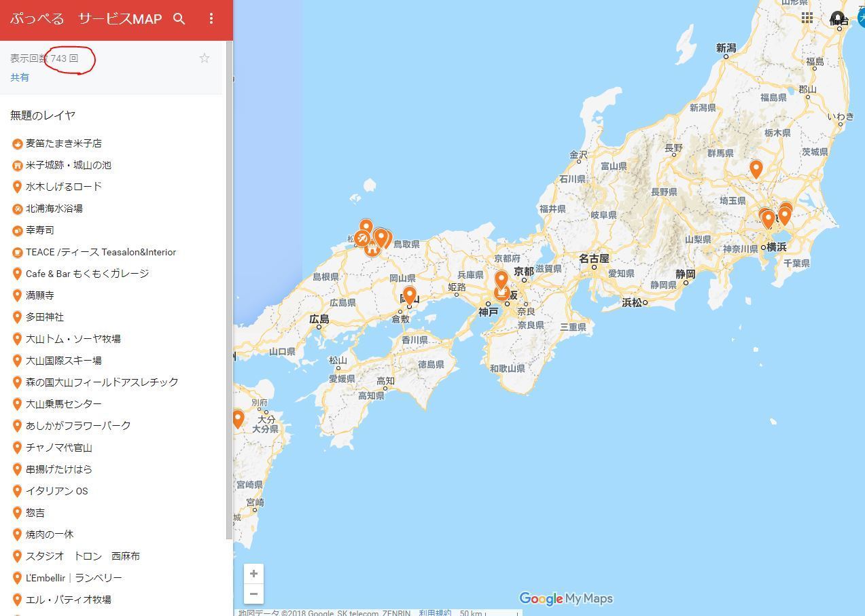
Task: Click the orange marker near 大阪
Action: click(x=501, y=280)
